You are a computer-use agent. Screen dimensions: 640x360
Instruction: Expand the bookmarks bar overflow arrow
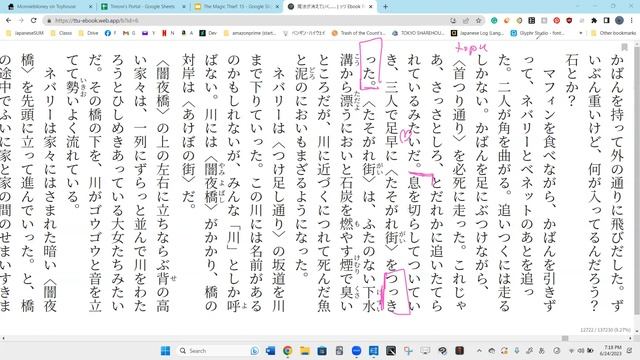(580, 33)
